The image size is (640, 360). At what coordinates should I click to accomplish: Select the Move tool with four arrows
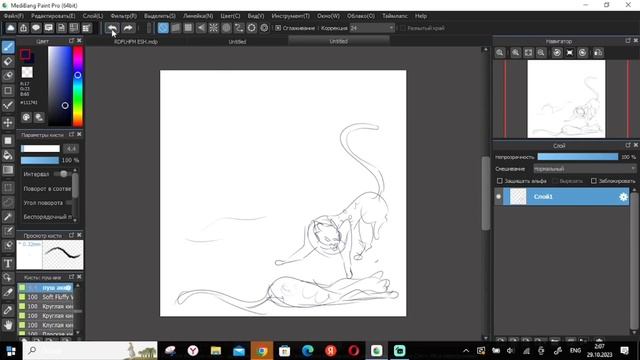8,123
